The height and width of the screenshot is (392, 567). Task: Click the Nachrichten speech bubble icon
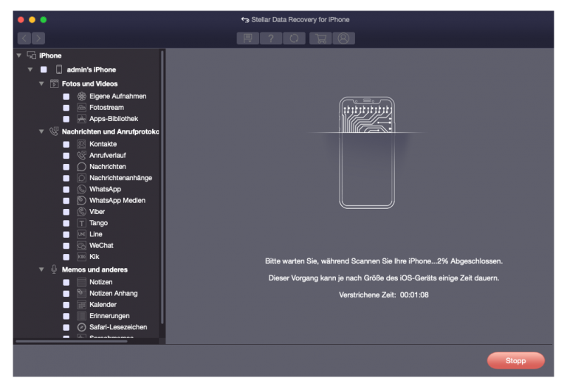(x=82, y=167)
